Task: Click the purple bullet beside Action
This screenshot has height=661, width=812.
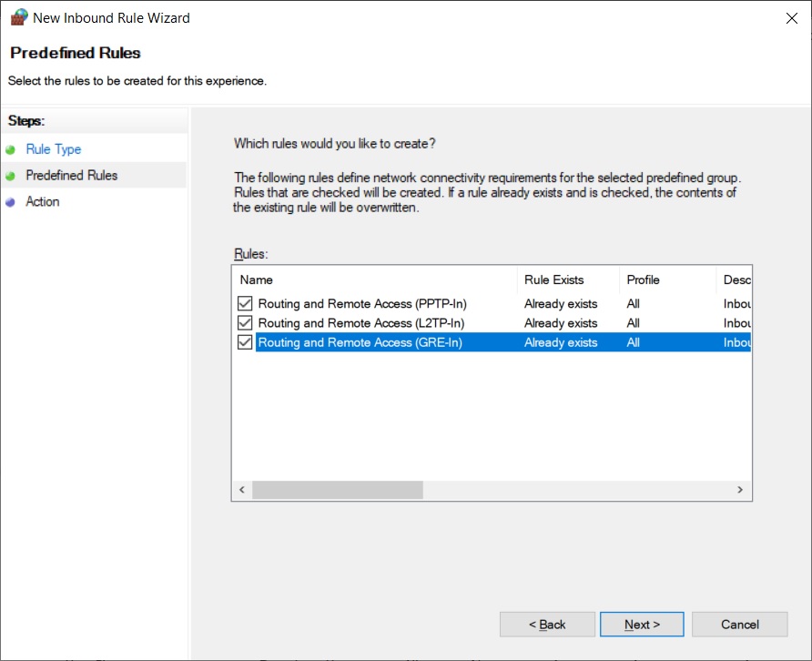Action: [x=10, y=202]
